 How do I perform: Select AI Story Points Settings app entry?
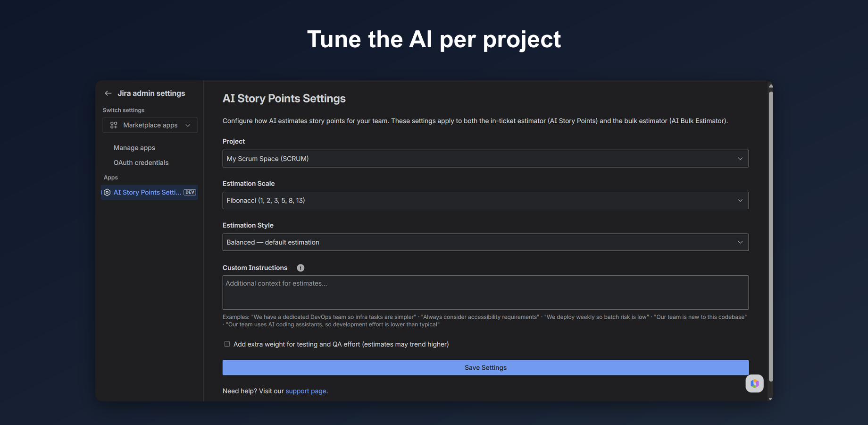[x=150, y=192]
